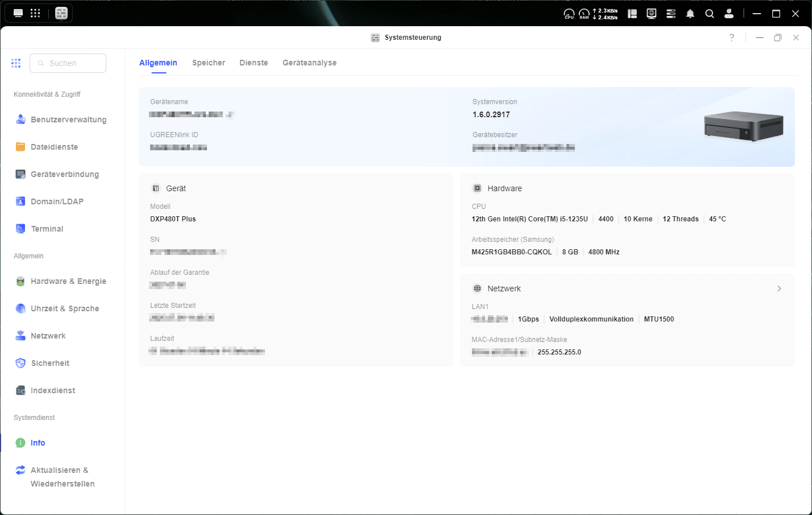Switch to the Speicher tab
Viewport: 812px width, 515px height.
tap(208, 63)
